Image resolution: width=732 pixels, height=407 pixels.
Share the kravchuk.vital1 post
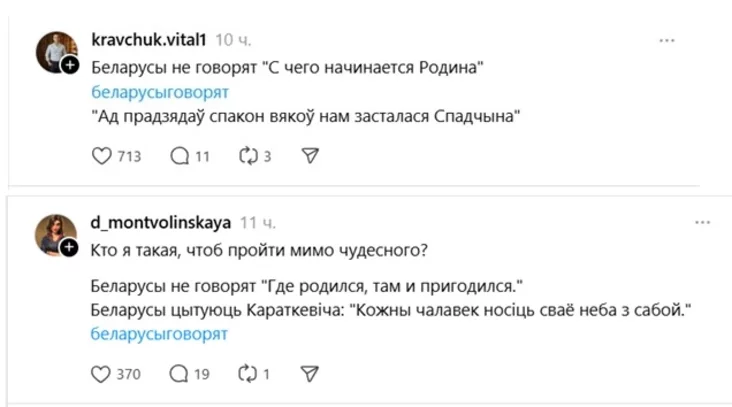click(310, 156)
